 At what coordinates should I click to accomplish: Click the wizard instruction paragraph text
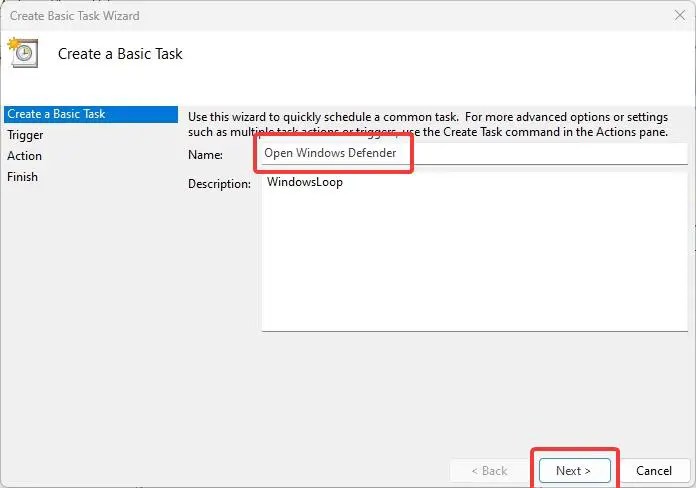point(428,124)
